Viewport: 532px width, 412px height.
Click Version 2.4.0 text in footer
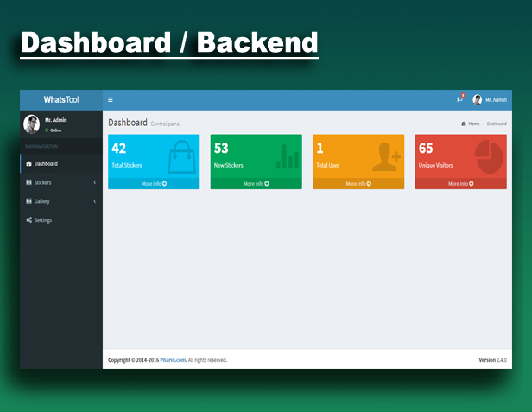pyautogui.click(x=492, y=360)
